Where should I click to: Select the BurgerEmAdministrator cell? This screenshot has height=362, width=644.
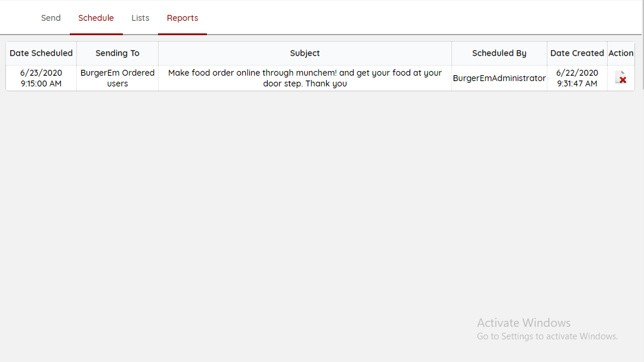click(499, 78)
